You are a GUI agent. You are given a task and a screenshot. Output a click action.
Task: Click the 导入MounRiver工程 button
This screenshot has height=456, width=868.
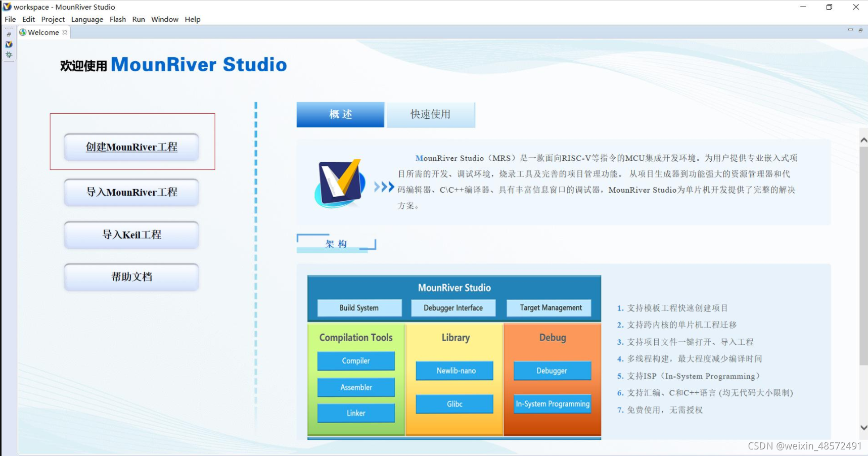pyautogui.click(x=131, y=192)
